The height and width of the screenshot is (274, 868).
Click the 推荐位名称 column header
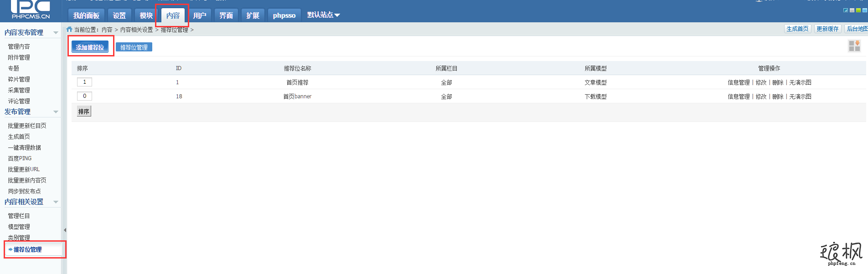297,68
